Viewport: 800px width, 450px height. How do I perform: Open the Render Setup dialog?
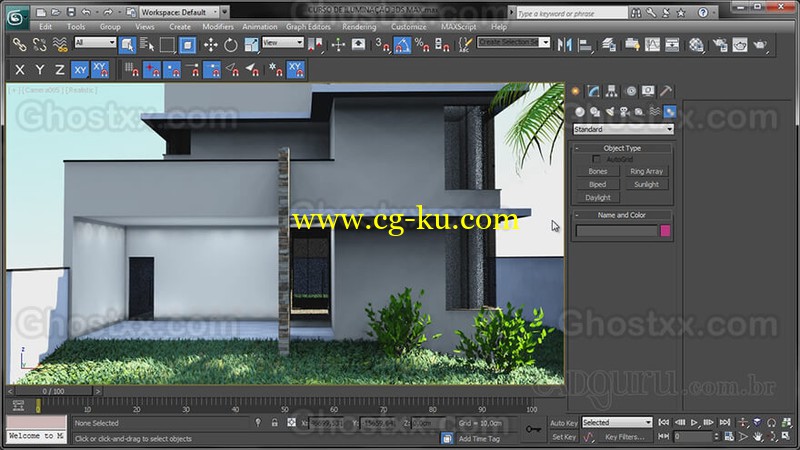pos(720,45)
